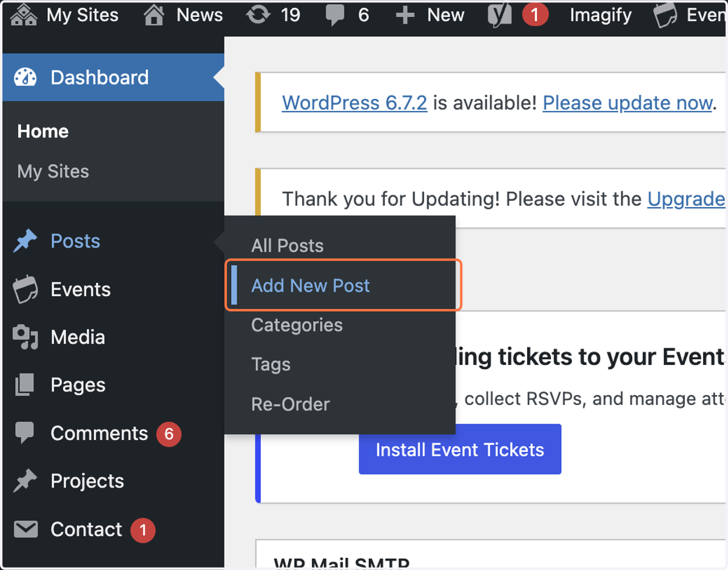Click the Events calendar icon in the admin bar
The height and width of the screenshot is (570, 728).
pyautogui.click(x=665, y=15)
